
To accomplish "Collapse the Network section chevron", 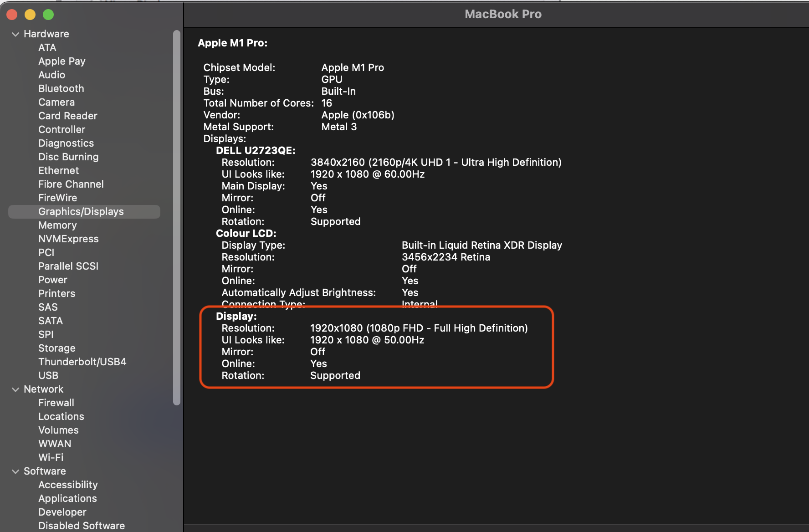I will (x=15, y=389).
